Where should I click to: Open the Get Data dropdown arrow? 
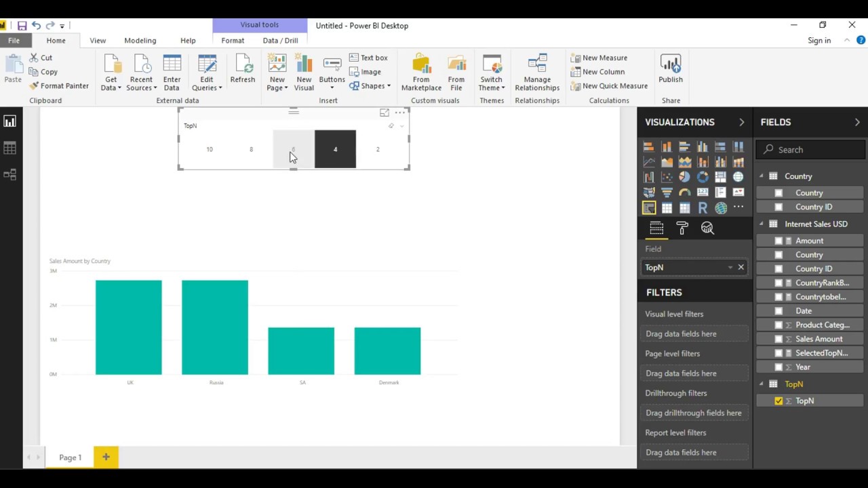(119, 88)
